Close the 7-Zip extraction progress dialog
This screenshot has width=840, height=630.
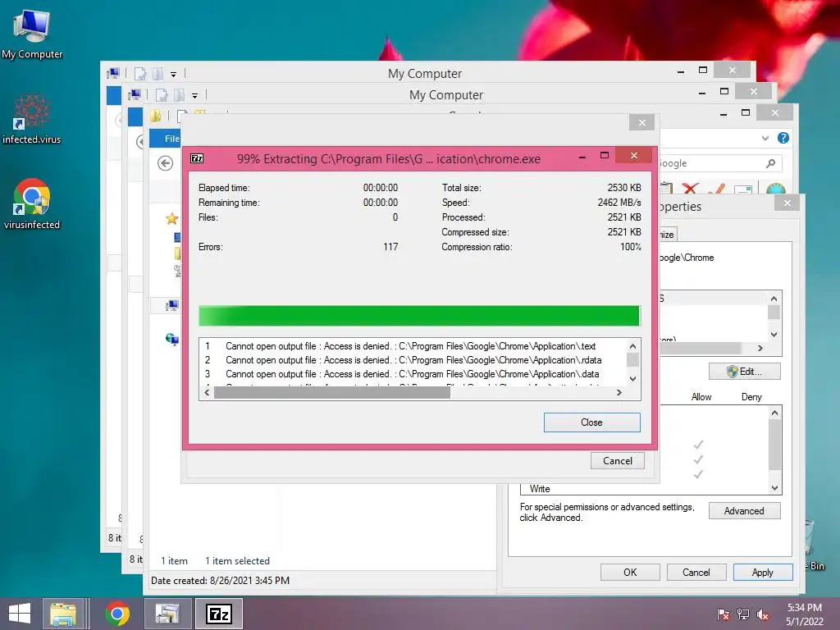pyautogui.click(x=592, y=422)
